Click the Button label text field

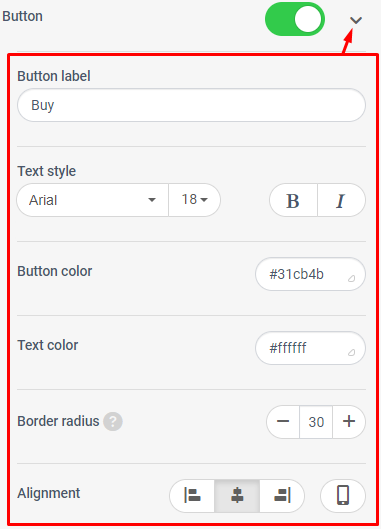click(x=191, y=105)
